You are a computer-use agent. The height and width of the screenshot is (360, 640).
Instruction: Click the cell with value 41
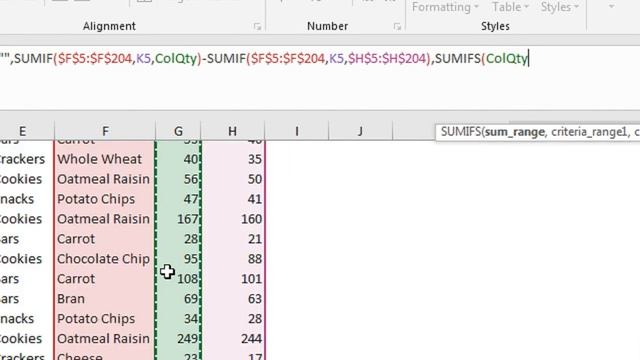(x=233, y=199)
